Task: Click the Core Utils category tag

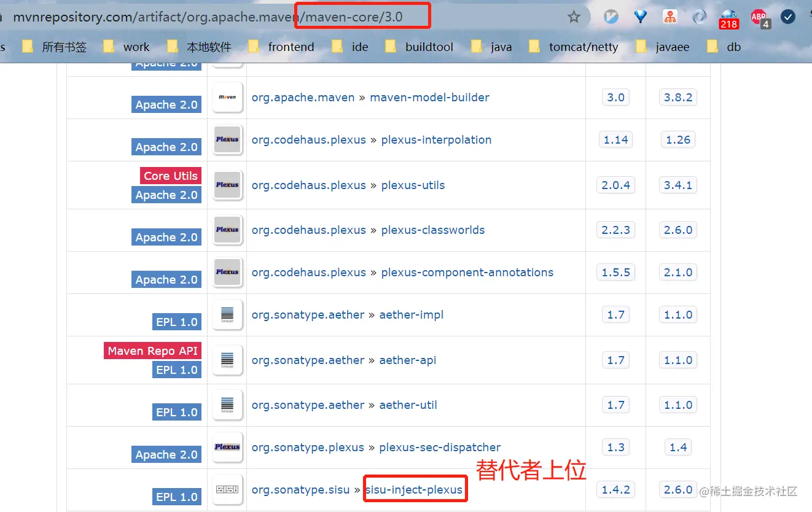Action: (171, 176)
